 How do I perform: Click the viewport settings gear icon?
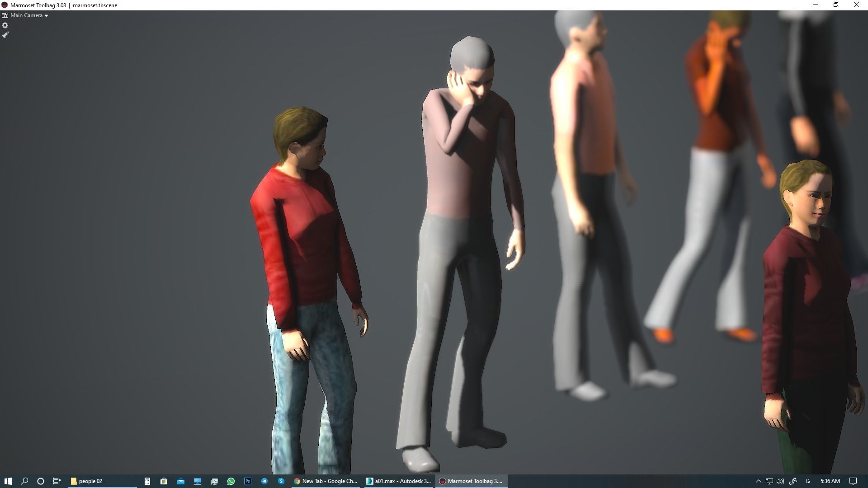point(5,25)
